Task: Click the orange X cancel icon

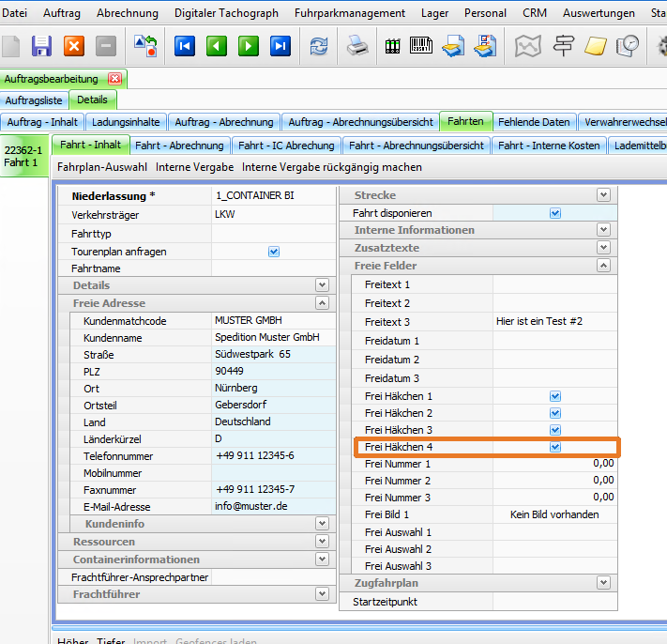Action: [x=73, y=46]
